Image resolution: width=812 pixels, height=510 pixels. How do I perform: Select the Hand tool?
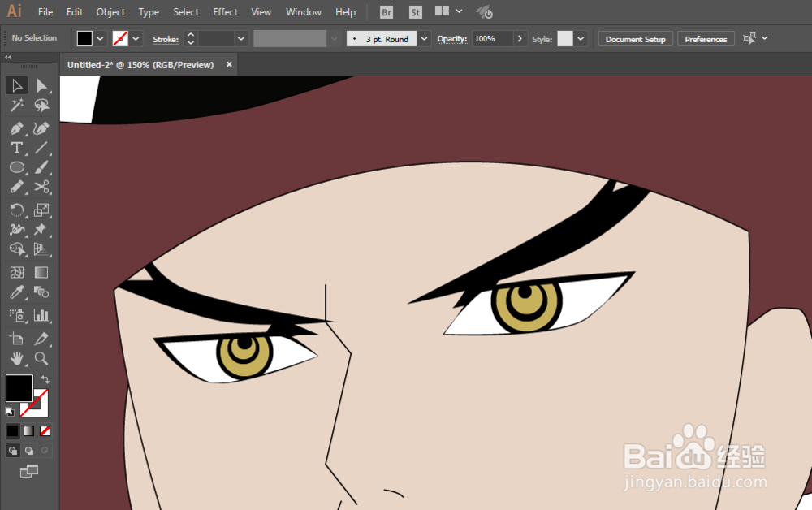pos(16,358)
